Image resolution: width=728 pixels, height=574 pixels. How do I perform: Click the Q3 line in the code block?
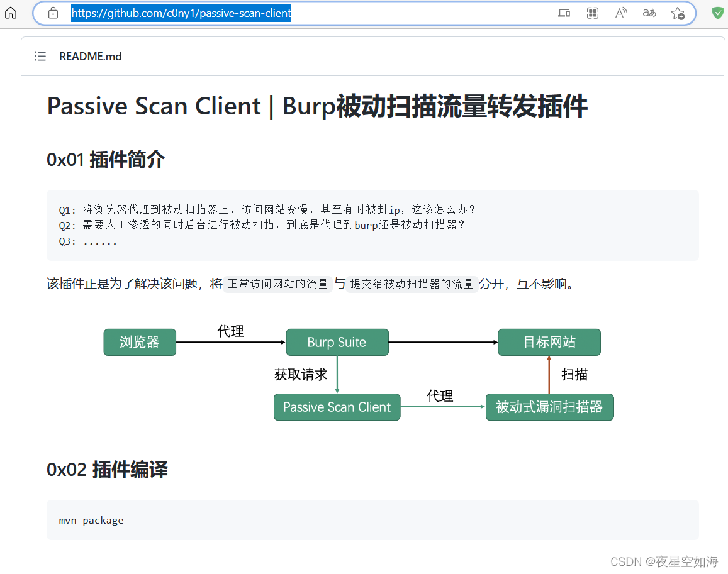pos(87,241)
